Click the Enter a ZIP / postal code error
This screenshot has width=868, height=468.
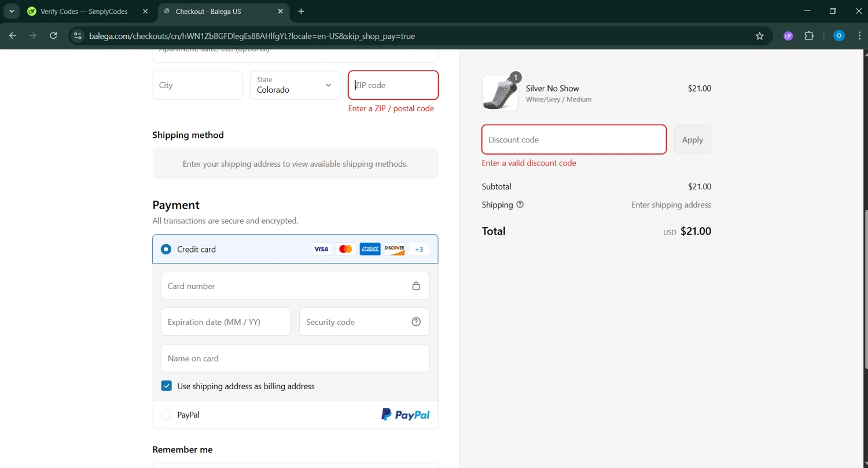coord(391,108)
